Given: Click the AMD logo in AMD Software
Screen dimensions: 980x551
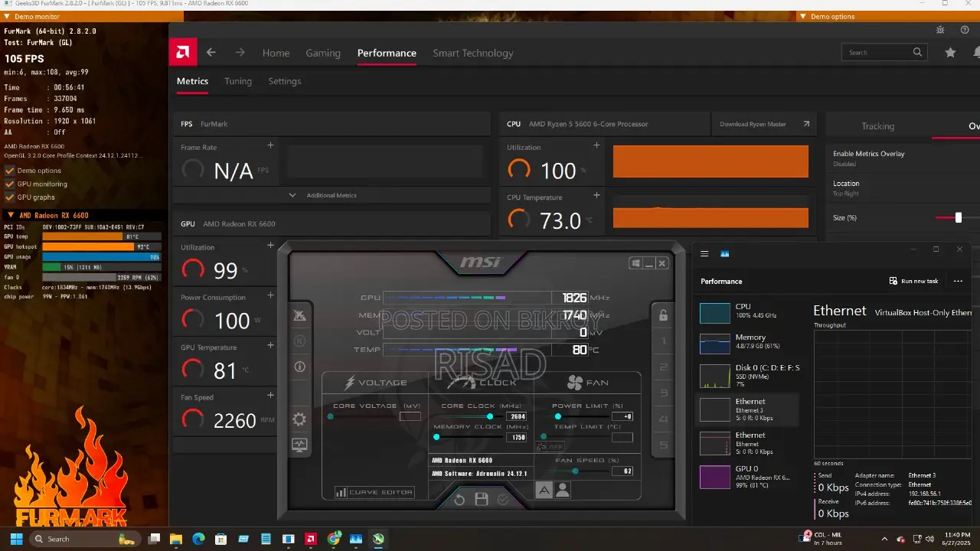Looking at the screenshot, I should pos(183,53).
